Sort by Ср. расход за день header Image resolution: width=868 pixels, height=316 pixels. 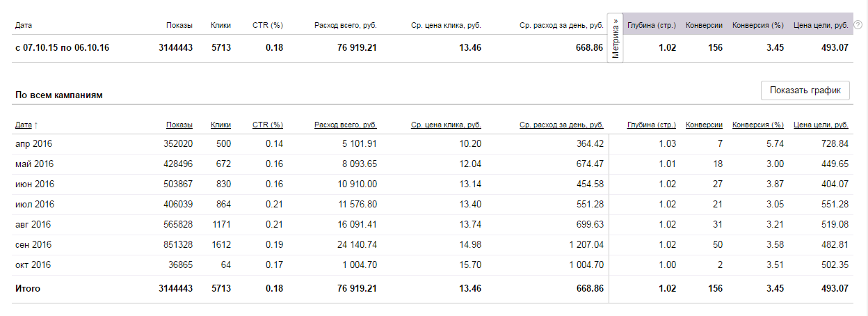point(561,125)
